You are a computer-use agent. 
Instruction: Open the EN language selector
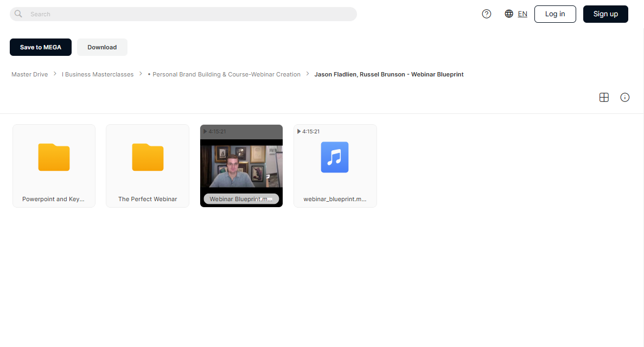click(522, 14)
